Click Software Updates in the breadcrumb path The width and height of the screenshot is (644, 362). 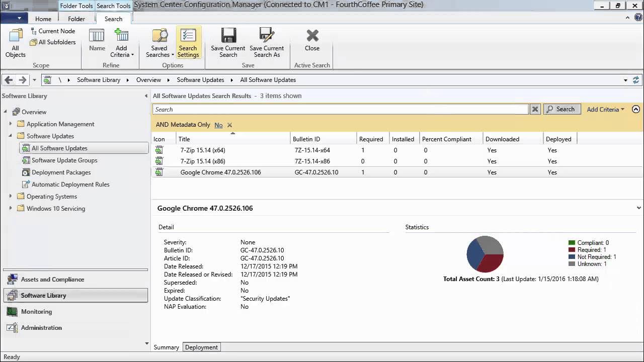click(200, 80)
